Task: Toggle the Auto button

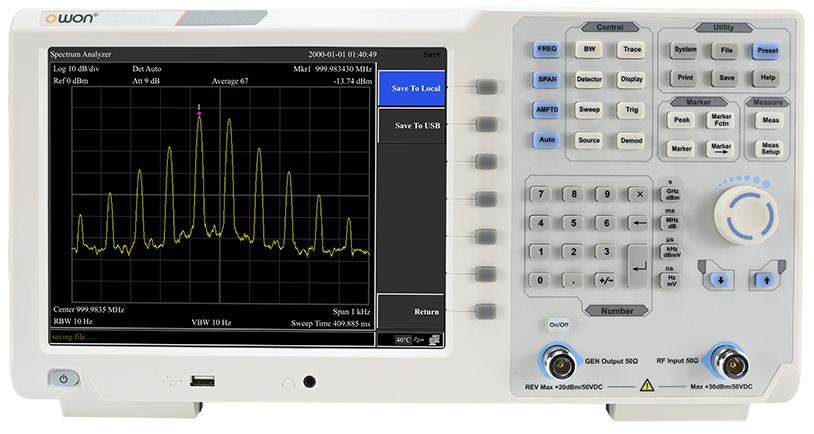Action: [546, 140]
